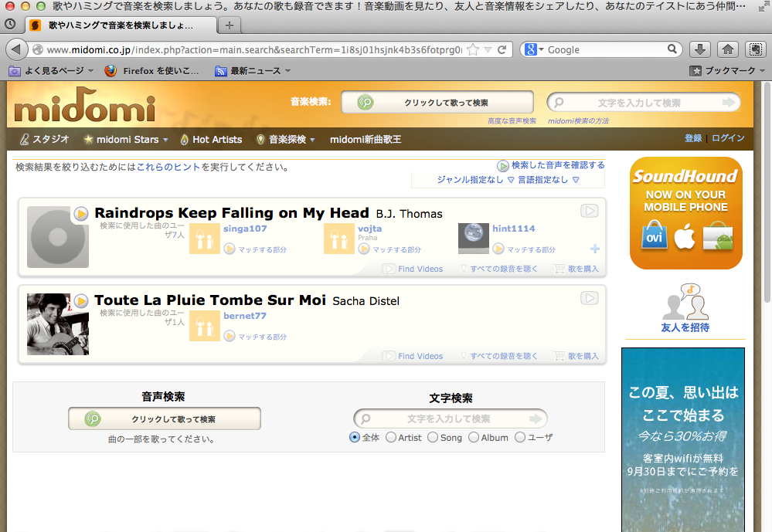Screen dimensions: 772x532
Task: Submit the lower text search with the arrow
Action: (536, 418)
